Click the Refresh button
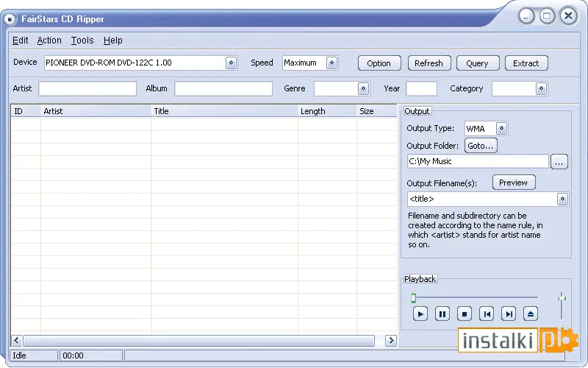Screen dimensions: 588x368 (x=429, y=63)
